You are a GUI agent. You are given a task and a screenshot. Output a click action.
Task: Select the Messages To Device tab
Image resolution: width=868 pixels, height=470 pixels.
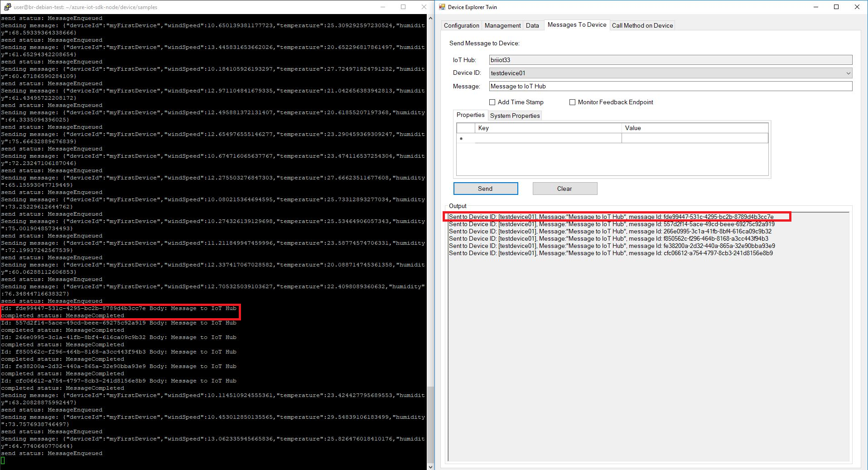tap(577, 24)
